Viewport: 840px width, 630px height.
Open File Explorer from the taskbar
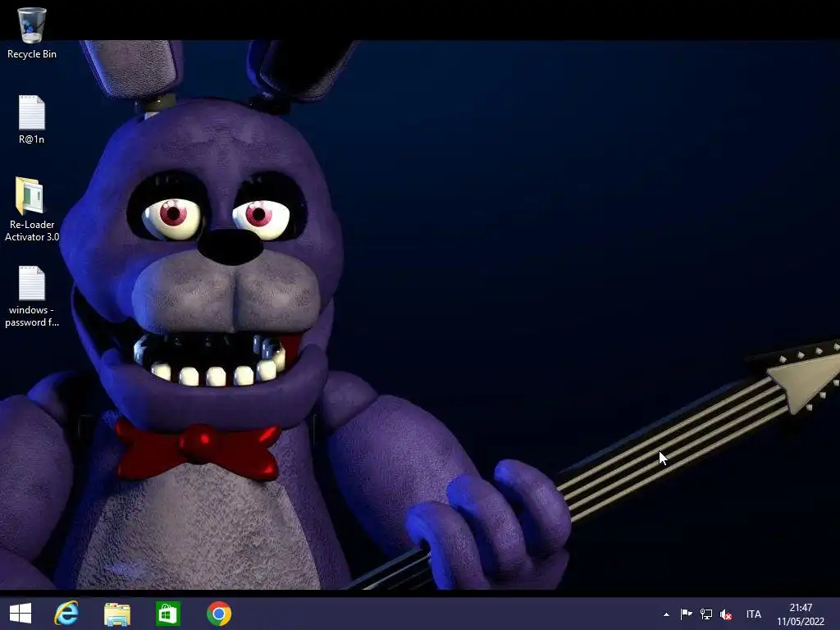[x=116, y=614]
